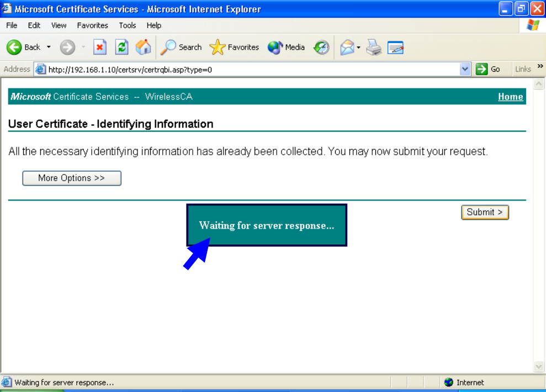Expand the address bar dropdown list
Screen dimensions: 546x392
465,69
